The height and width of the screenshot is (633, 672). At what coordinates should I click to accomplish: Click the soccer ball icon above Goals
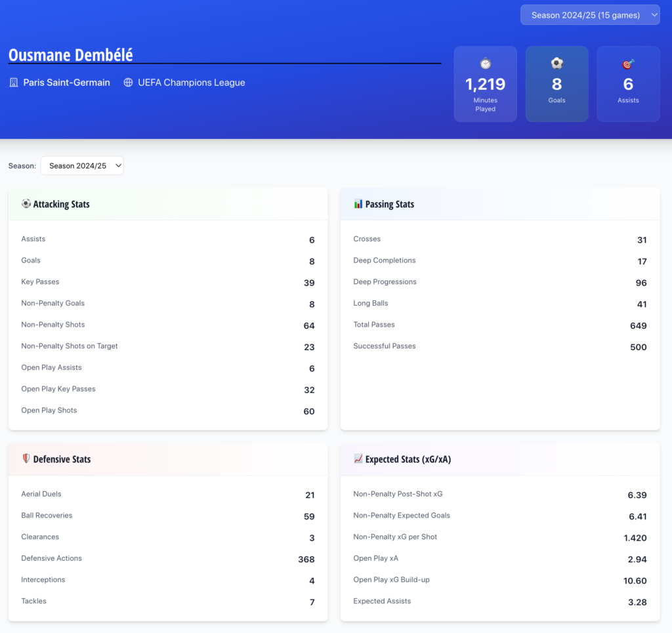(556, 64)
